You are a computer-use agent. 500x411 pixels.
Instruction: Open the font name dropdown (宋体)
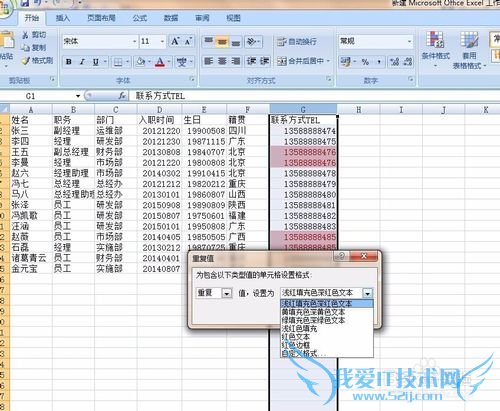tap(135, 41)
